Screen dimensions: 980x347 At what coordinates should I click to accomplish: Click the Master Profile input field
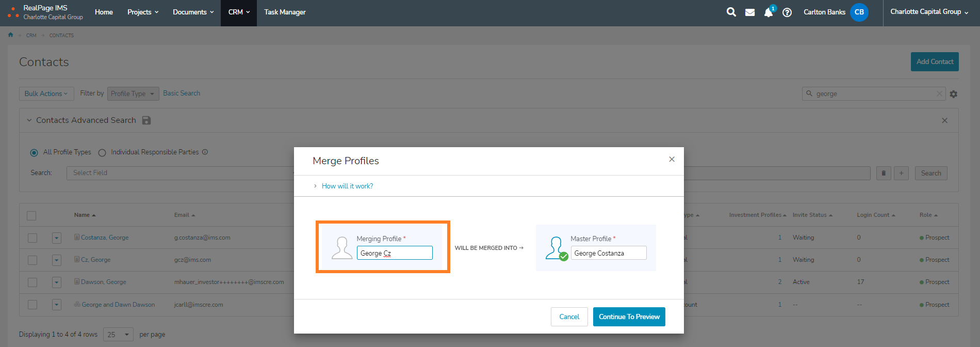click(x=609, y=253)
